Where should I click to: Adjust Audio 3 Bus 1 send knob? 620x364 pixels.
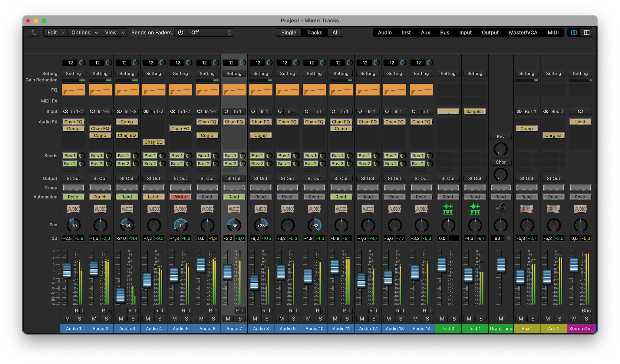(135, 156)
